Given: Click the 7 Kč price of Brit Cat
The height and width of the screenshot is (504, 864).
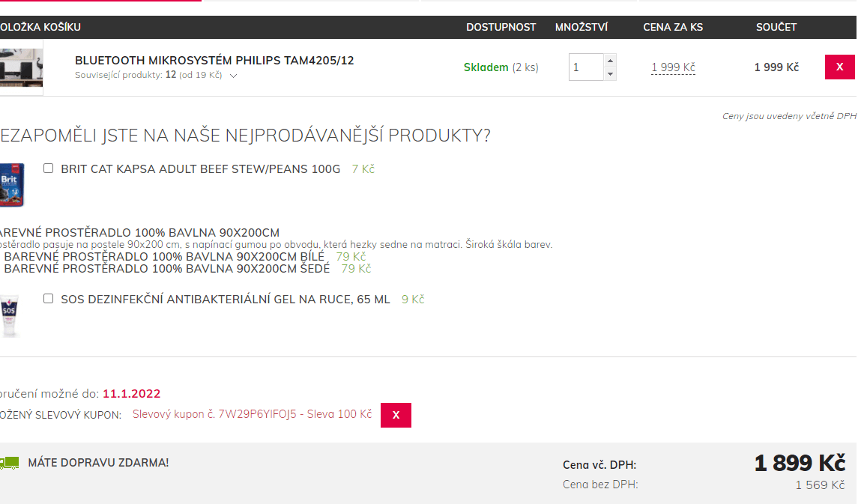Looking at the screenshot, I should pos(363,169).
